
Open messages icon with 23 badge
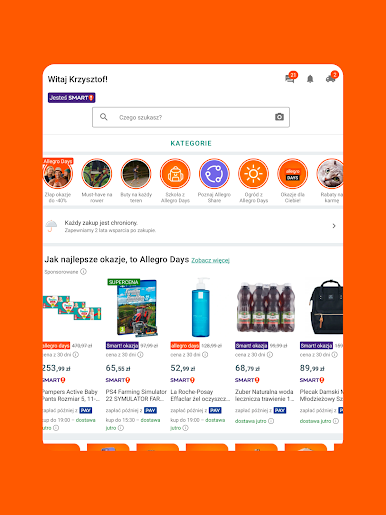[289, 79]
